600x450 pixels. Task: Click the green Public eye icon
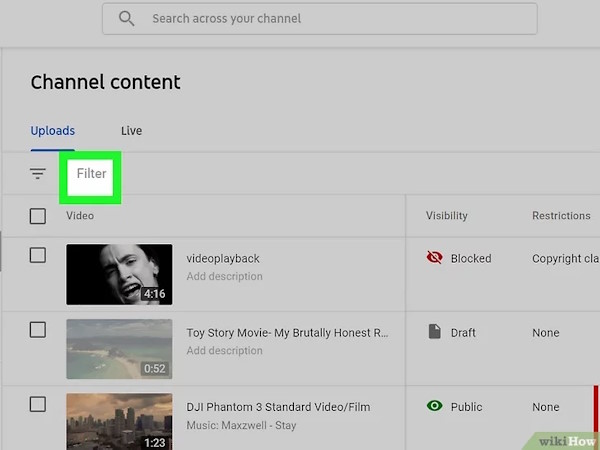coord(434,407)
